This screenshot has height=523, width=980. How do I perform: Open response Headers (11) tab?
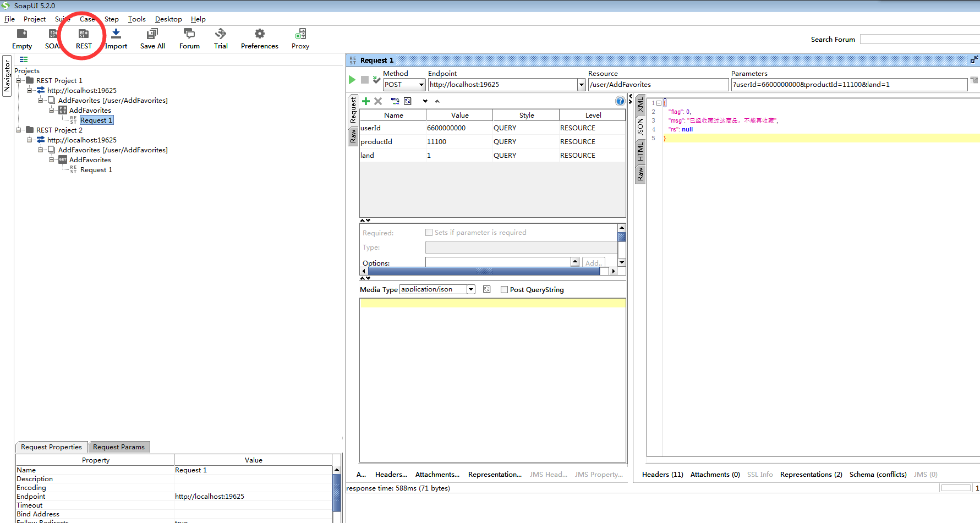663,475
